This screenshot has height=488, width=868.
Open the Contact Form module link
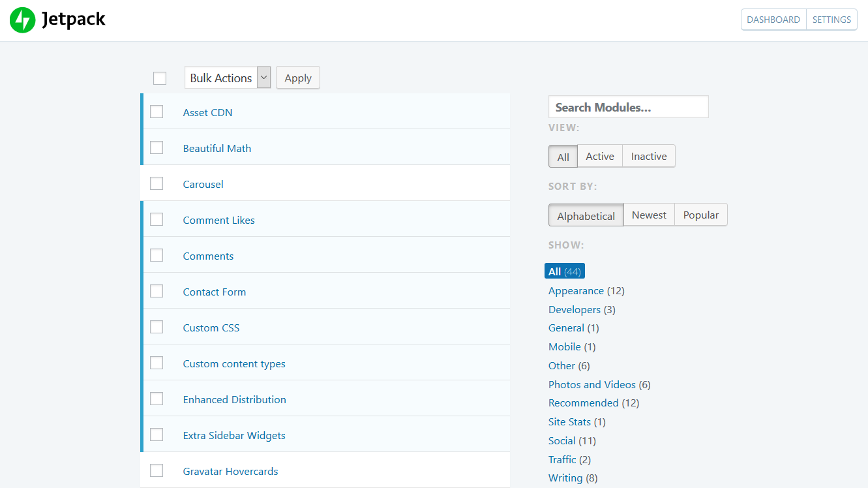pos(215,292)
